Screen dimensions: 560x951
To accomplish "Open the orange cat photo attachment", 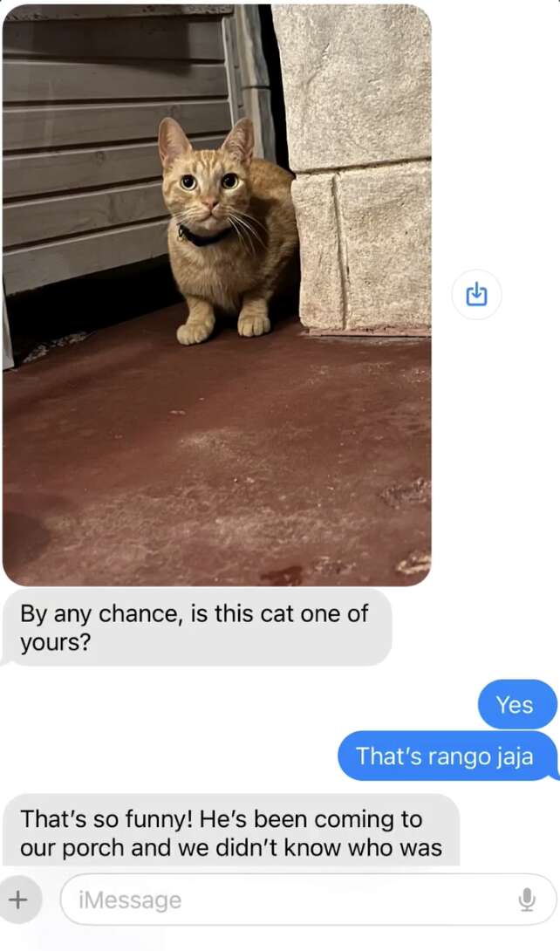I will pyautogui.click(x=217, y=296).
